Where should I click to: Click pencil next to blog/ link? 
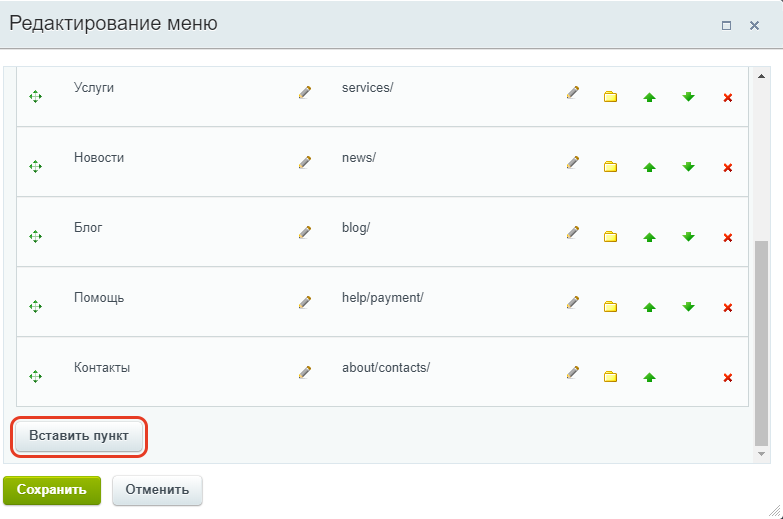573,232
